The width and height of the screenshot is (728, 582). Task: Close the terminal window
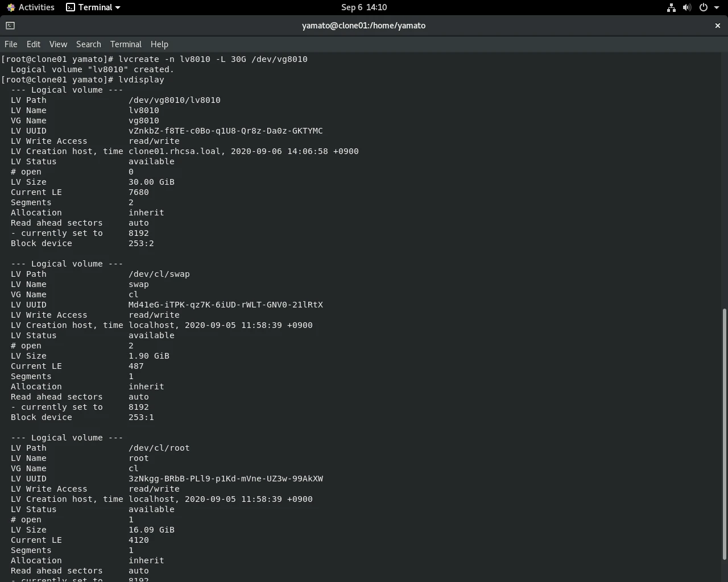pyautogui.click(x=717, y=26)
